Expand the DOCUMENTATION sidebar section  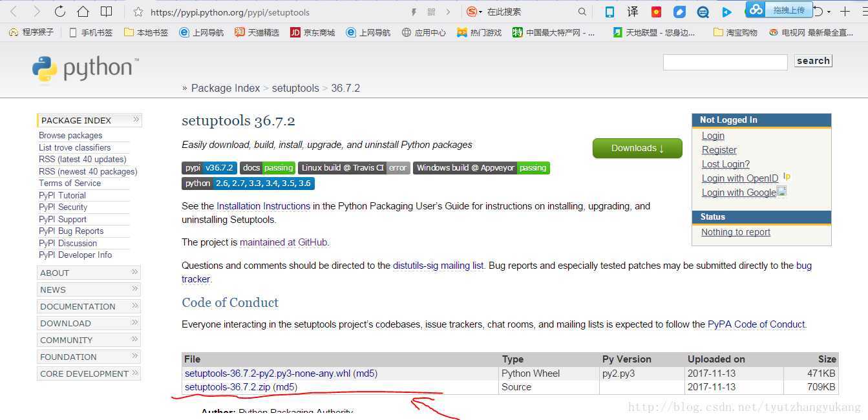89,306
